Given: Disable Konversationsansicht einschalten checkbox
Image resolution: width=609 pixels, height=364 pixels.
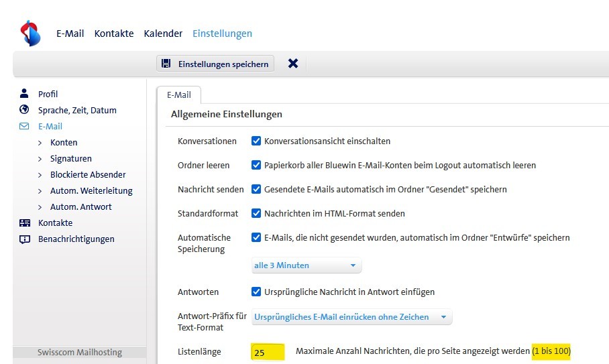Looking at the screenshot, I should point(256,141).
